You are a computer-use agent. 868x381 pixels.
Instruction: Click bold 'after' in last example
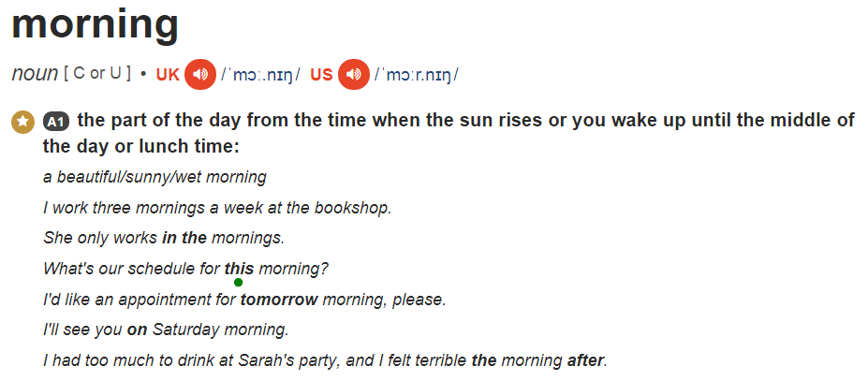click(x=585, y=361)
